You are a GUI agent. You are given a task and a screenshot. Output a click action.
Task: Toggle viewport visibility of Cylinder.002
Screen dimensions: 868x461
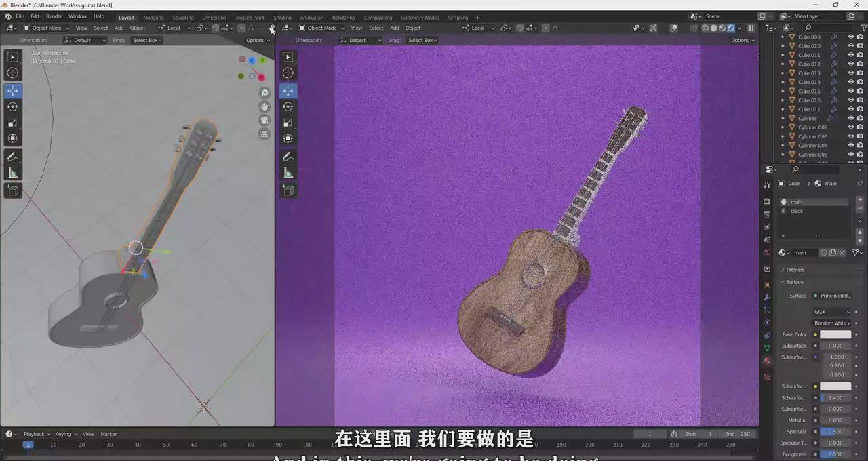tap(851, 127)
